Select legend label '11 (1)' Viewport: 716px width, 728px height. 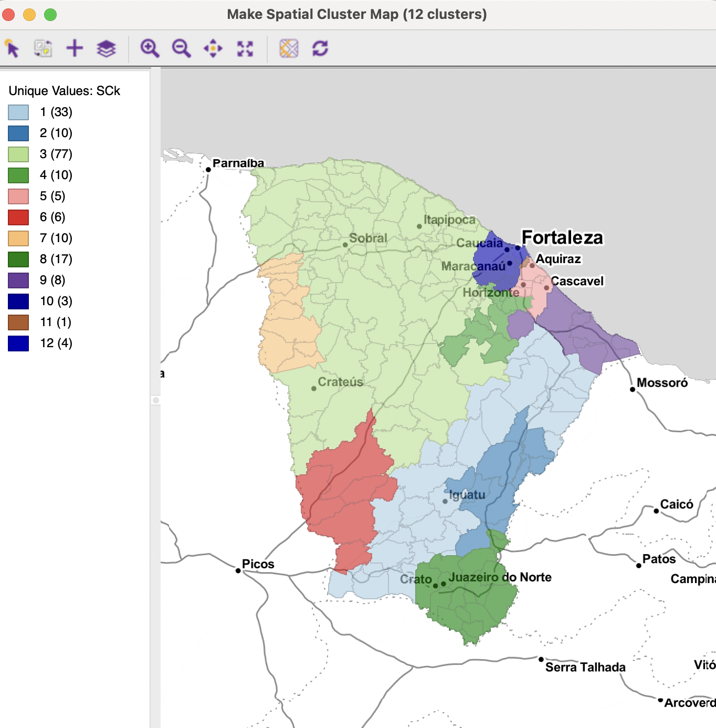pyautogui.click(x=56, y=323)
